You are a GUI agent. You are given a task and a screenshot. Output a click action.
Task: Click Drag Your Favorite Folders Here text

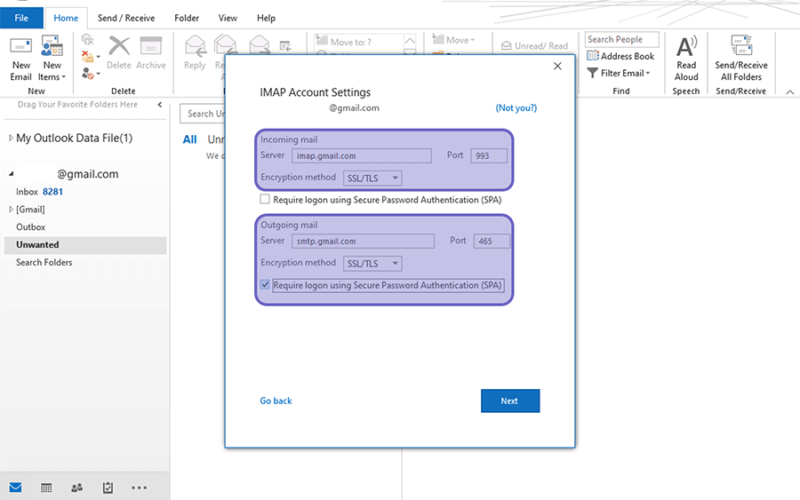point(78,105)
